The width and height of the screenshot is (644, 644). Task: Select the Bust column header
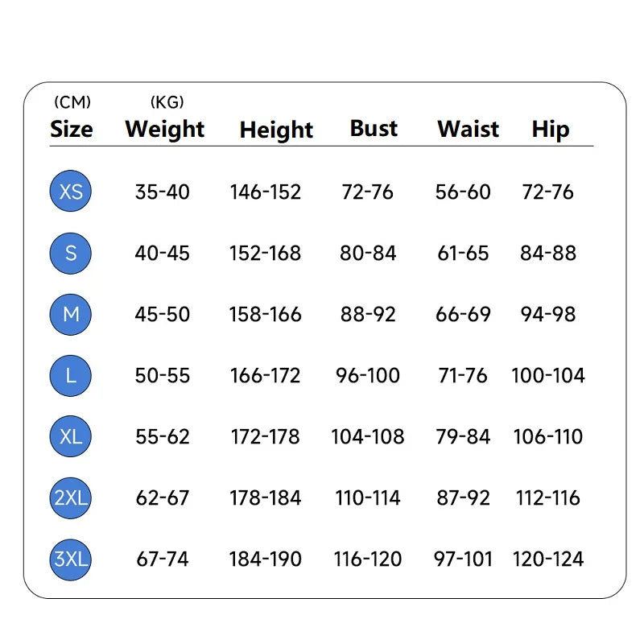coord(374,129)
